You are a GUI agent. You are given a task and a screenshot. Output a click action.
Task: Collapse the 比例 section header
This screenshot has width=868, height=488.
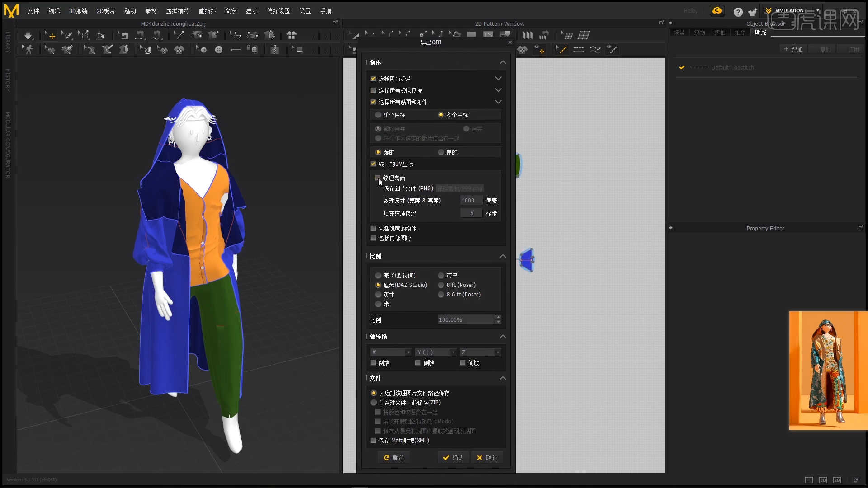[x=502, y=256]
